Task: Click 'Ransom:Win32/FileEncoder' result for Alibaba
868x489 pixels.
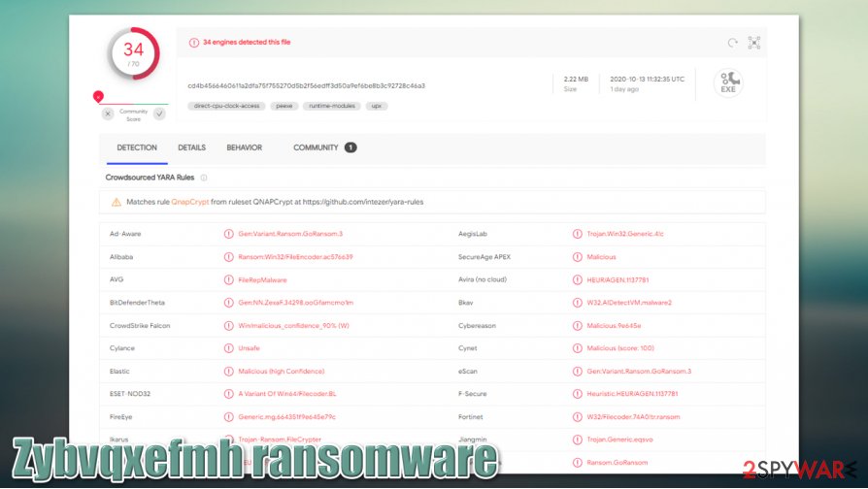Action: point(295,257)
